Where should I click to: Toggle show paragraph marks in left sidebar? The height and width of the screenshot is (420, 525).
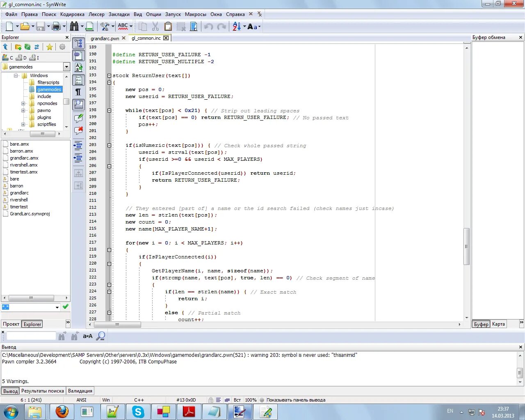78,92
